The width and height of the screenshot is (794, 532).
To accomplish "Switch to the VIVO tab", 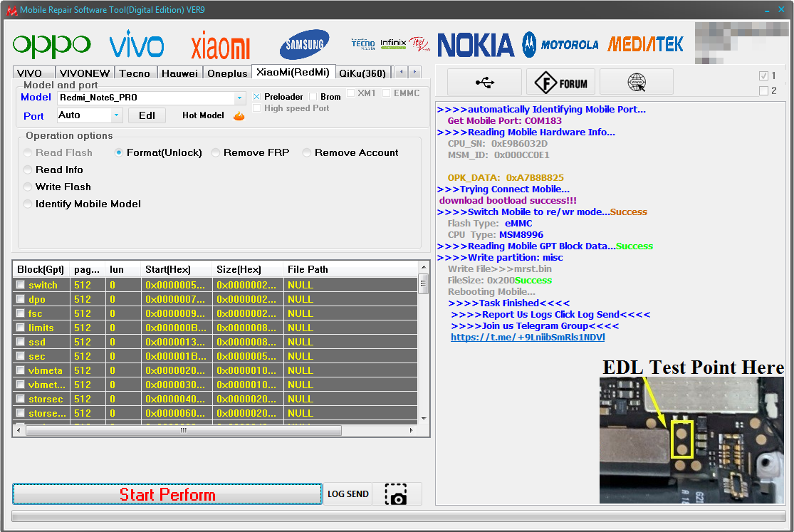I will 33,73.
